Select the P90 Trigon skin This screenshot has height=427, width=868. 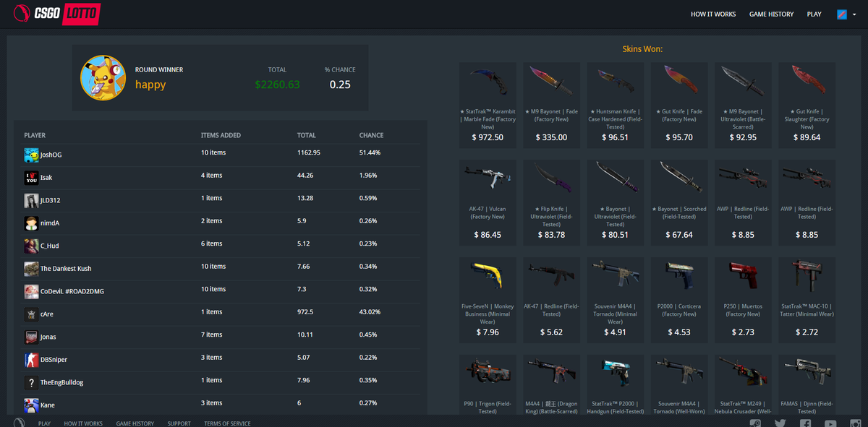tap(488, 384)
